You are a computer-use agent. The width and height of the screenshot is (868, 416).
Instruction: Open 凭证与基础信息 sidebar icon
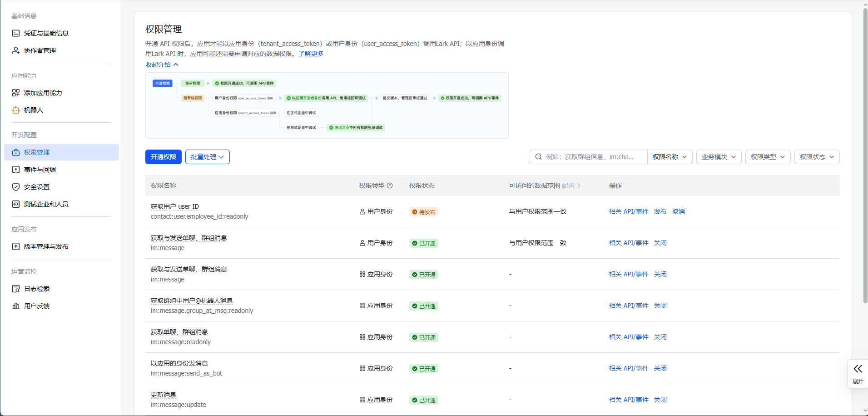(16, 33)
